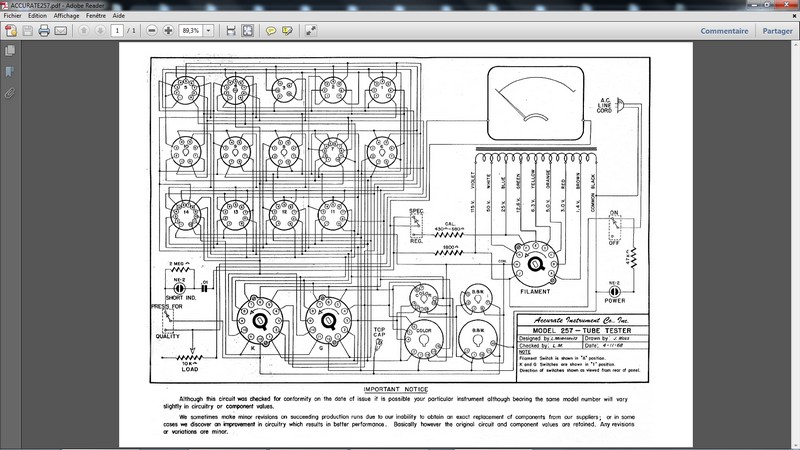Open the Partager pane
Image resolution: width=800 pixels, height=450 pixels.
click(x=778, y=31)
